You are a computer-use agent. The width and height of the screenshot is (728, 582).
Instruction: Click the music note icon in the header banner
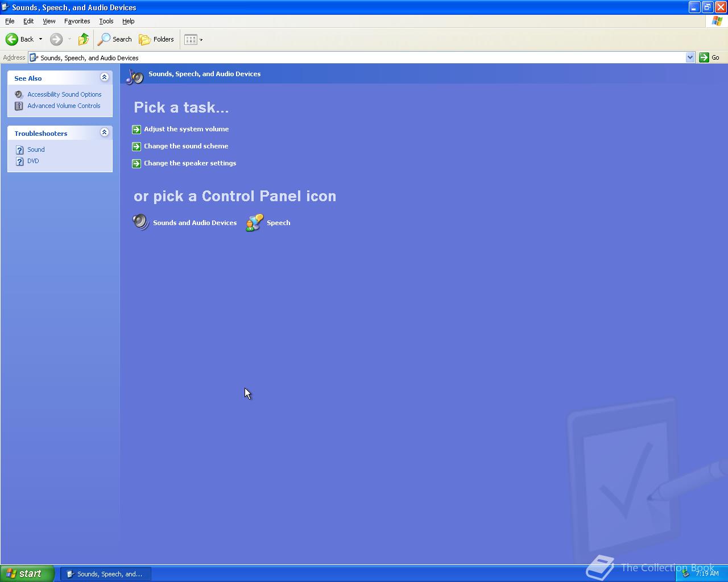pos(135,76)
